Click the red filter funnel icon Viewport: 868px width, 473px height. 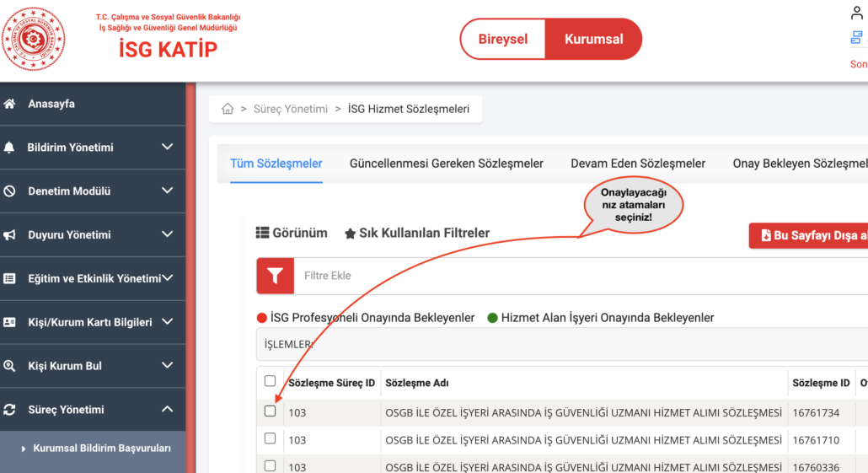click(x=275, y=276)
